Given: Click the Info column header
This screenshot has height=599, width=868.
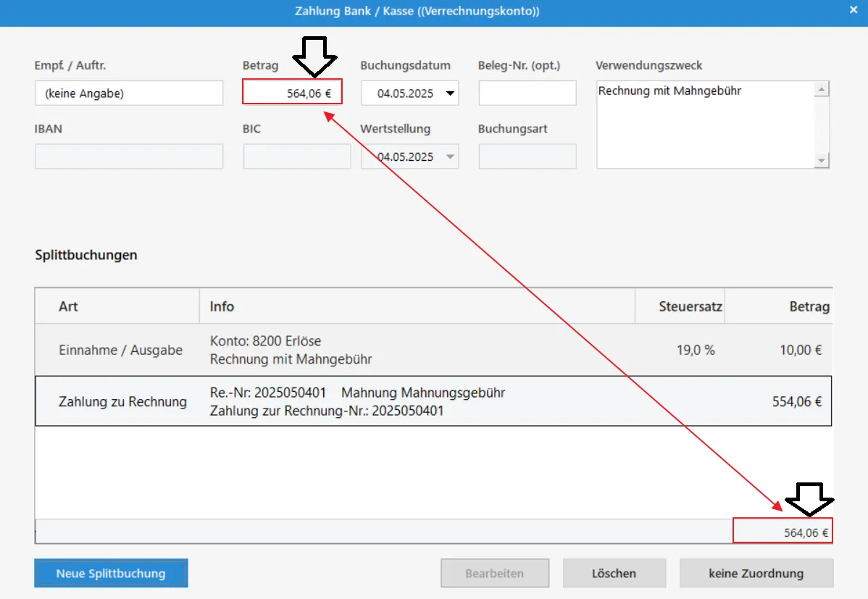Looking at the screenshot, I should 417,306.
